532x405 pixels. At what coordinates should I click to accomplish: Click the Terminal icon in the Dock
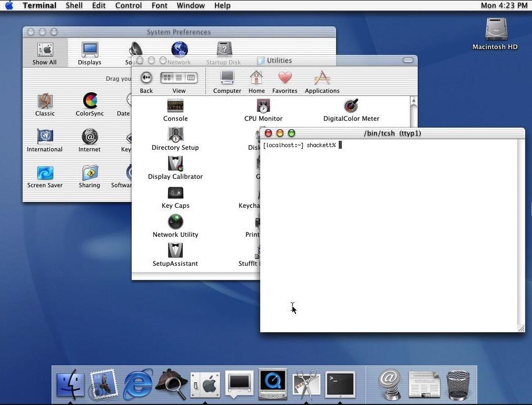coord(340,384)
